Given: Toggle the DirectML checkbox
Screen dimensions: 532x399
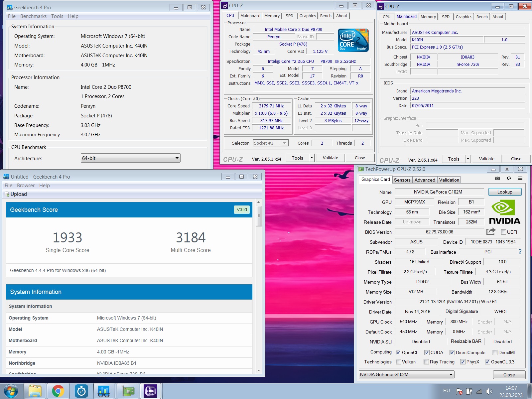Looking at the screenshot, I should coord(495,352).
